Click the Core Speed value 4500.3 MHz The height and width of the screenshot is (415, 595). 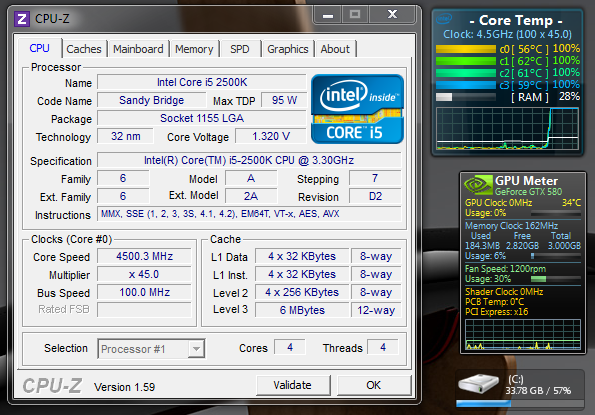(144, 256)
